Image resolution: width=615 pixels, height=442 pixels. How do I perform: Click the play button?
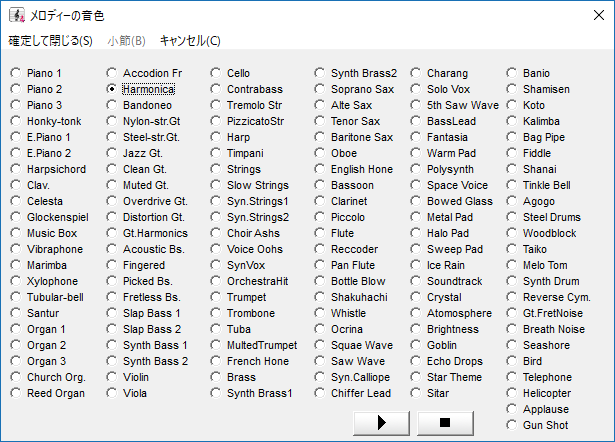[x=382, y=423]
